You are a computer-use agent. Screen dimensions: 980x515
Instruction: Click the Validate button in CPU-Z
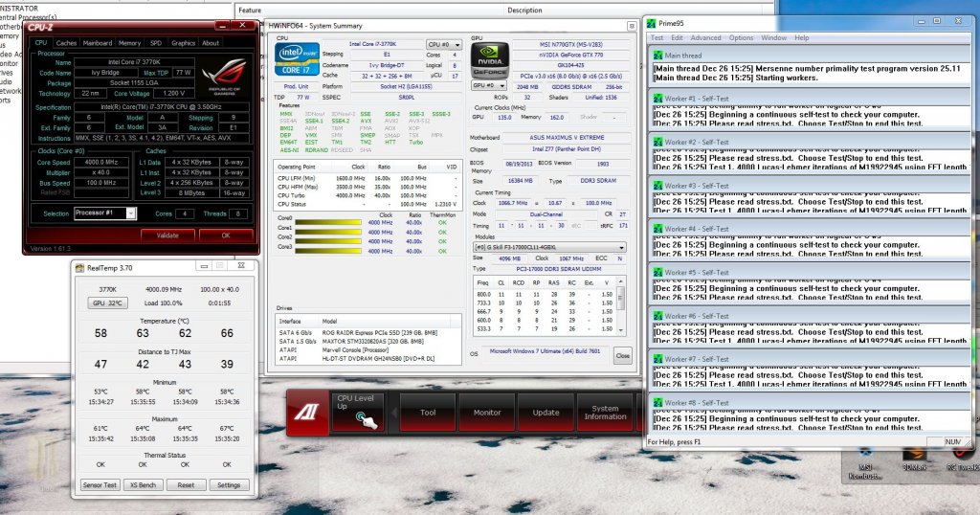pos(167,235)
